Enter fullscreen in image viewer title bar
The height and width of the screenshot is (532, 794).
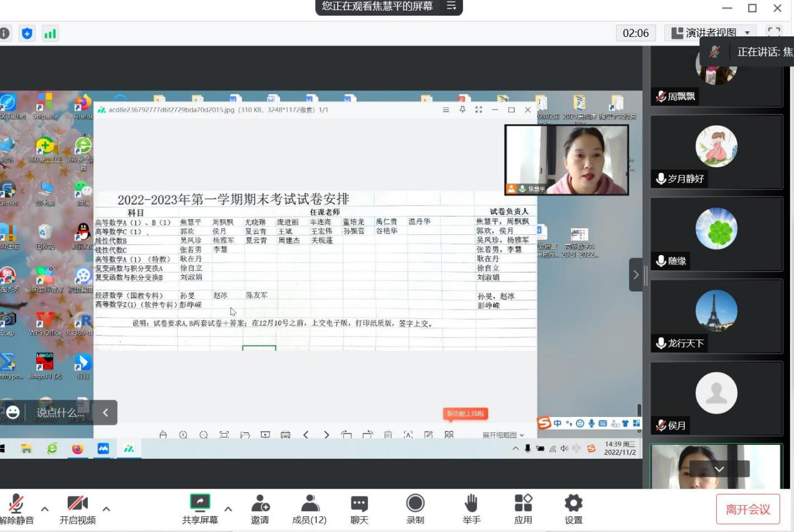tap(479, 110)
